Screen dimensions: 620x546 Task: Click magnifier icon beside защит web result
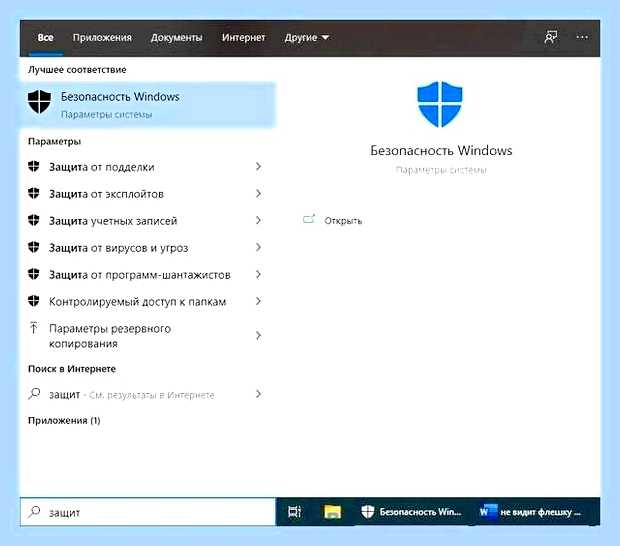(x=34, y=394)
